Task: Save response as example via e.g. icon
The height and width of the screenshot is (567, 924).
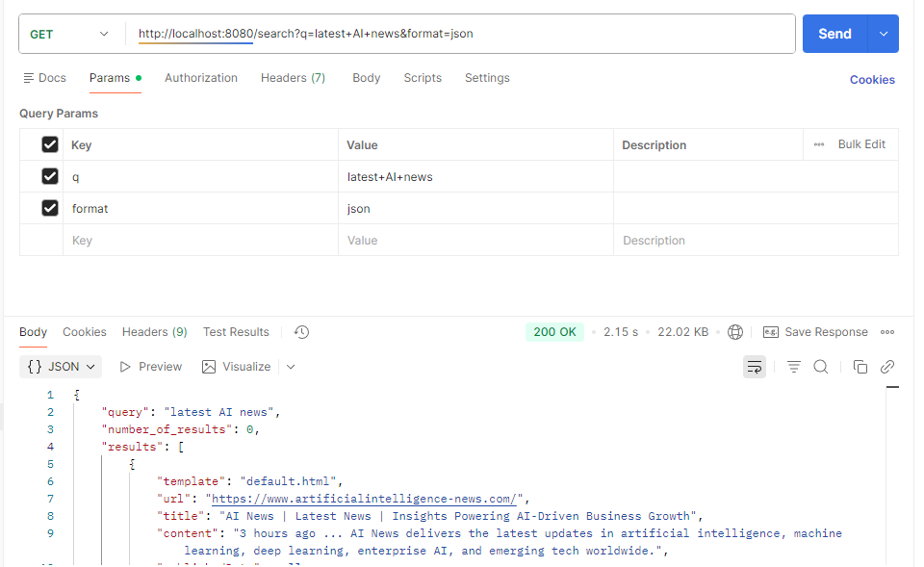Action: (x=771, y=331)
